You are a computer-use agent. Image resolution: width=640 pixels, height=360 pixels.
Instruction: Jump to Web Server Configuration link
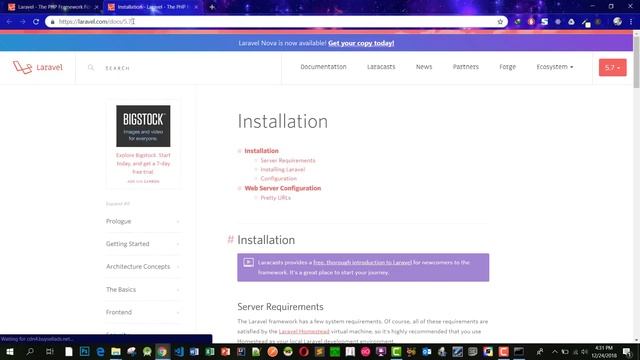tap(283, 188)
